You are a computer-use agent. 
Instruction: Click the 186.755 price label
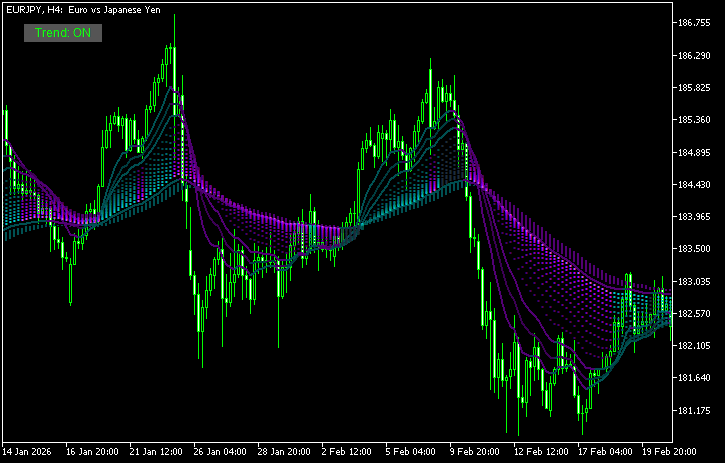694,23
